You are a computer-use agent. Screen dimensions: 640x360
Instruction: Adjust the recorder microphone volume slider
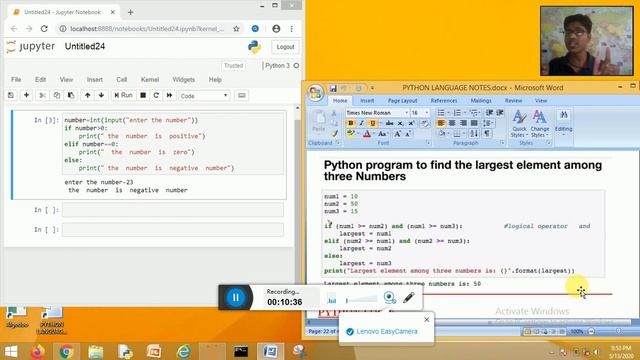click(362, 300)
